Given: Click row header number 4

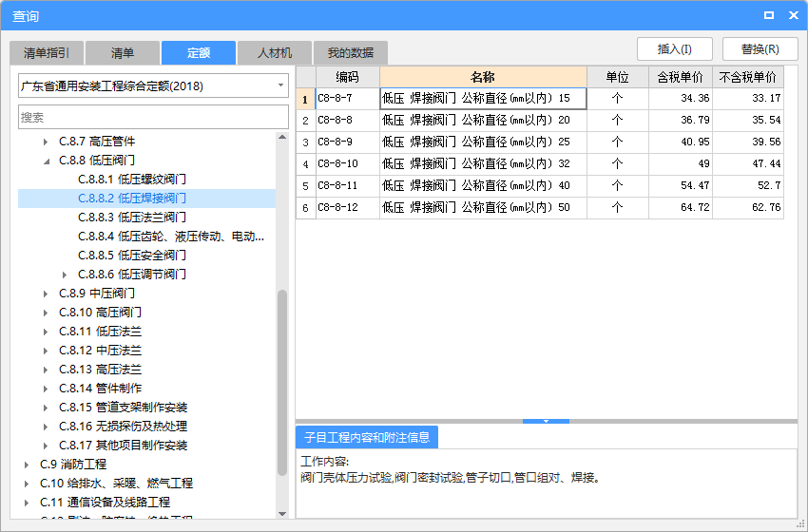Looking at the screenshot, I should pyautogui.click(x=305, y=164).
